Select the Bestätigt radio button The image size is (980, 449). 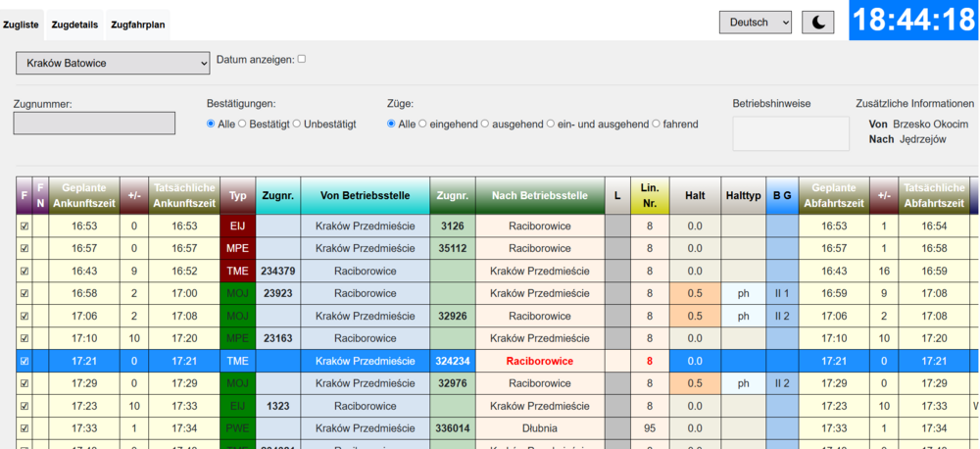(x=243, y=125)
